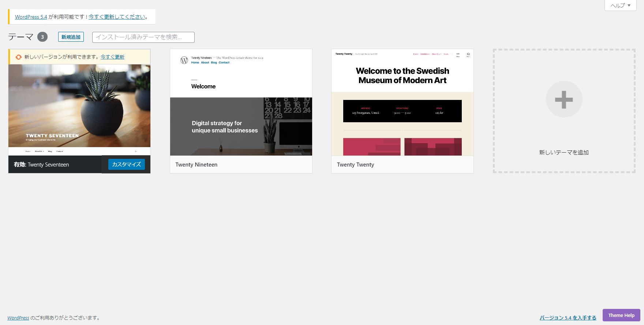This screenshot has height=325, width=644.
Task: Open the WordPress footer link
Action: 18,318
